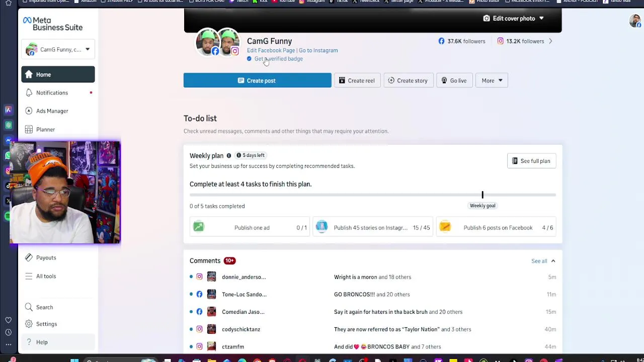Open Publish 45 stories on Instagram task
644x362 pixels.
tap(373, 228)
